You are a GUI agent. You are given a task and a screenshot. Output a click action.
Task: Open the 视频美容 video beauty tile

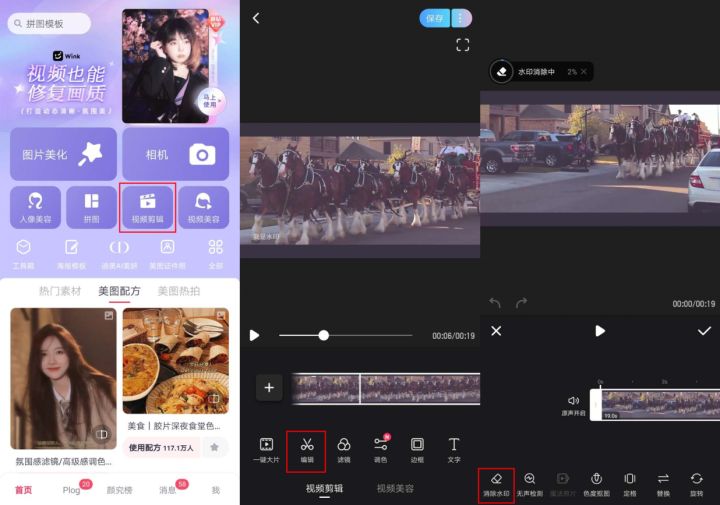point(203,207)
